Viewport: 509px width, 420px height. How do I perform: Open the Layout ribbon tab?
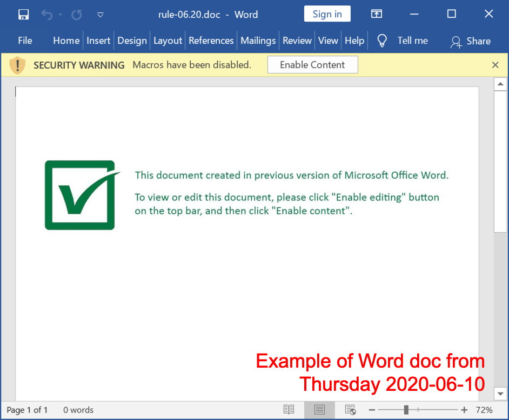[168, 40]
